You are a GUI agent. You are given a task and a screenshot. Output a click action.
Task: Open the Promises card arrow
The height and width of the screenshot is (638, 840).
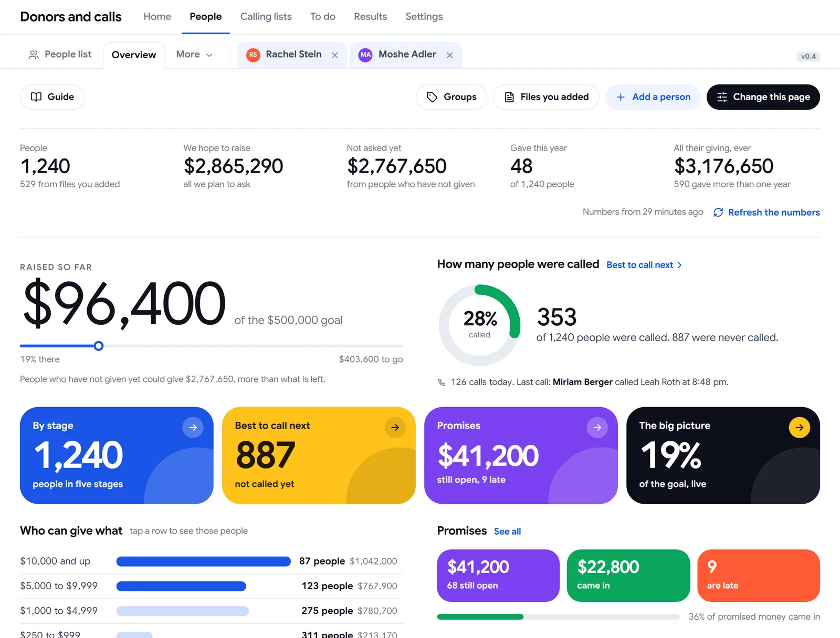coord(597,428)
